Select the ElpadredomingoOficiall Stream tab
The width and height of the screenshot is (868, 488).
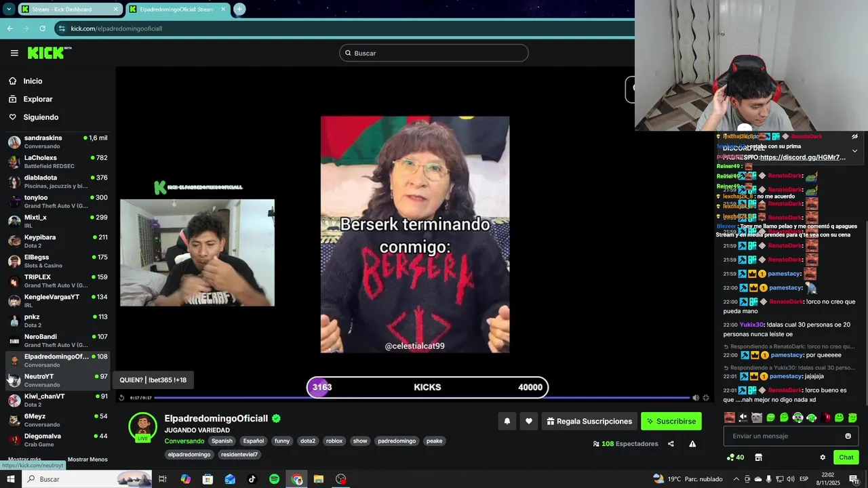[x=178, y=9]
